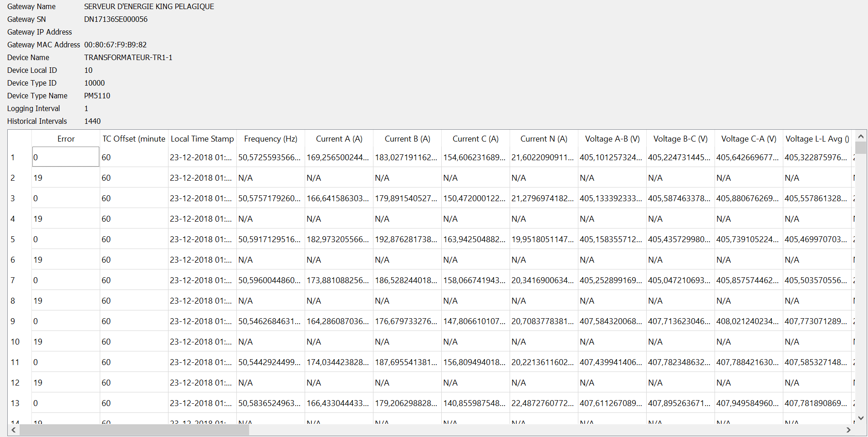868x437 pixels.
Task: Select the Error column header
Action: click(x=66, y=139)
